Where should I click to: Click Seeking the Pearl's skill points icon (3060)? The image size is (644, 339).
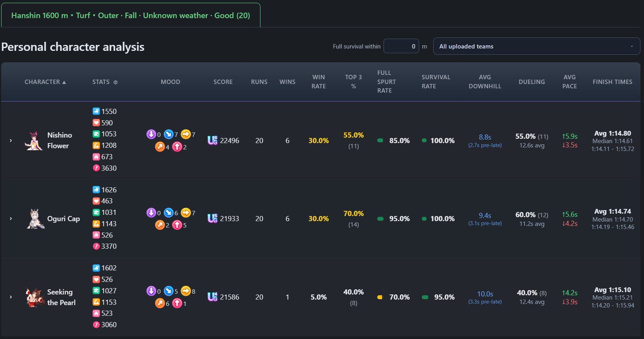pos(96,325)
